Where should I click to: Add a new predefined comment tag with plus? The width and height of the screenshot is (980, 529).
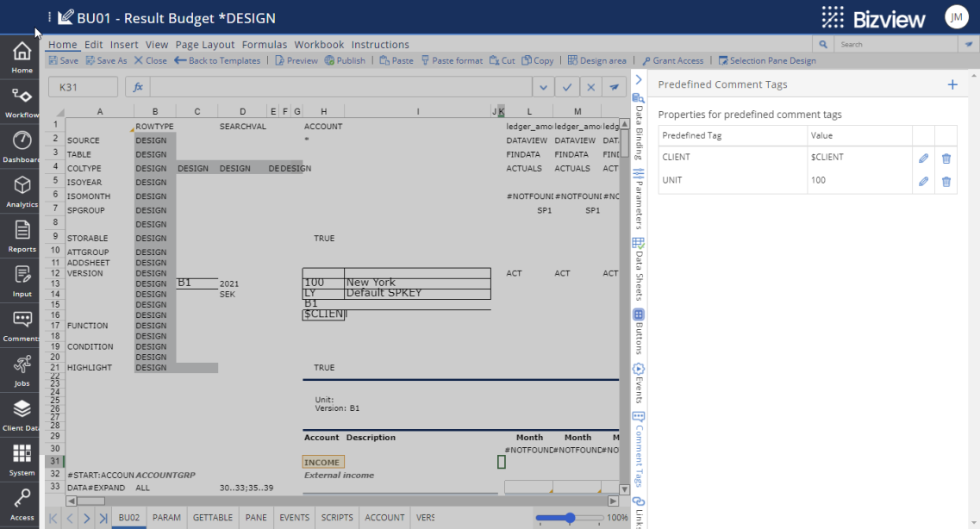952,85
